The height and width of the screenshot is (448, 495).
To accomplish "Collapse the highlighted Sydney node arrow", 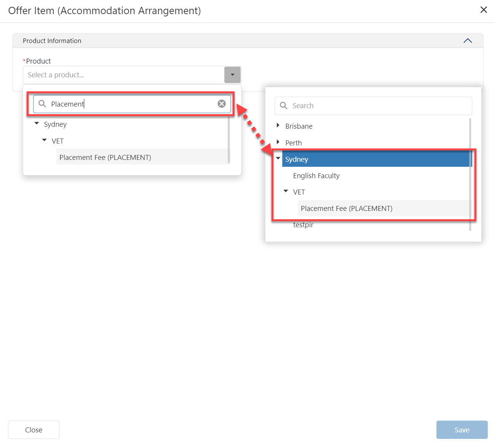I will click(x=278, y=158).
